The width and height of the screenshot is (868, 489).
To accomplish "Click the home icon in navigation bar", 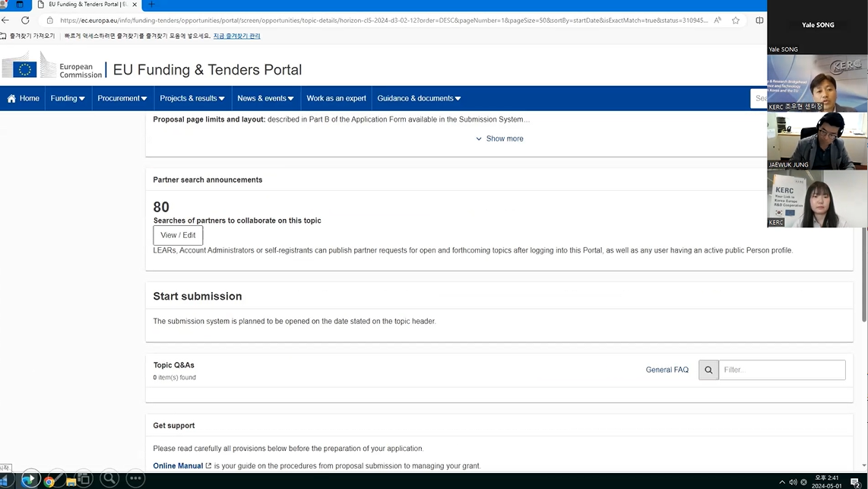I will [x=11, y=99].
